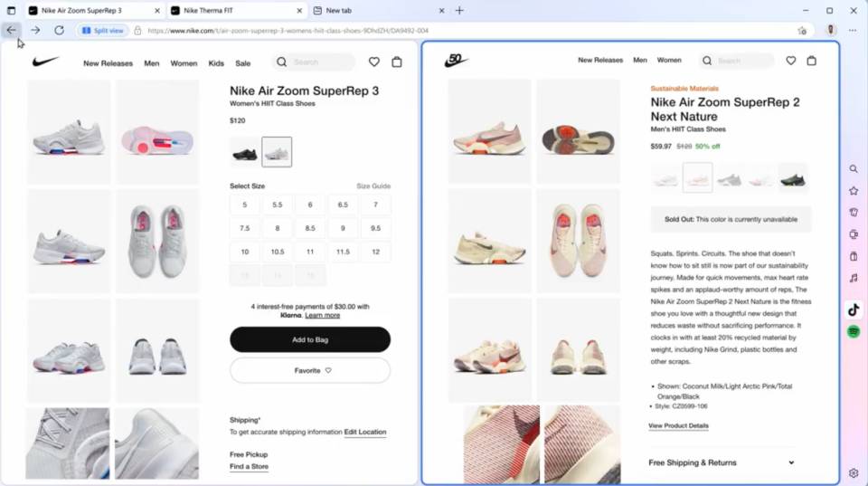Click the Add to Bag button
The height and width of the screenshot is (486, 868).
[310, 339]
